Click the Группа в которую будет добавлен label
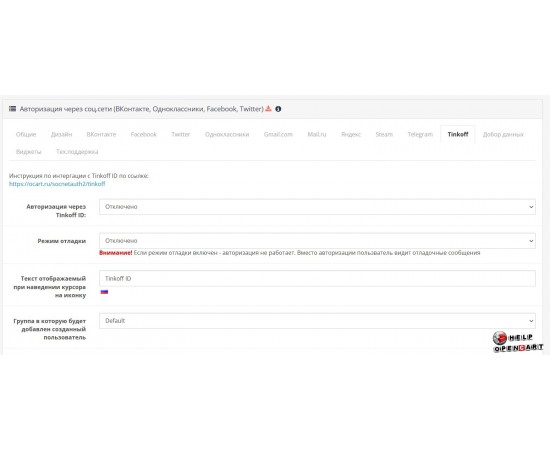This screenshot has height=450, width=550. click(x=49, y=329)
